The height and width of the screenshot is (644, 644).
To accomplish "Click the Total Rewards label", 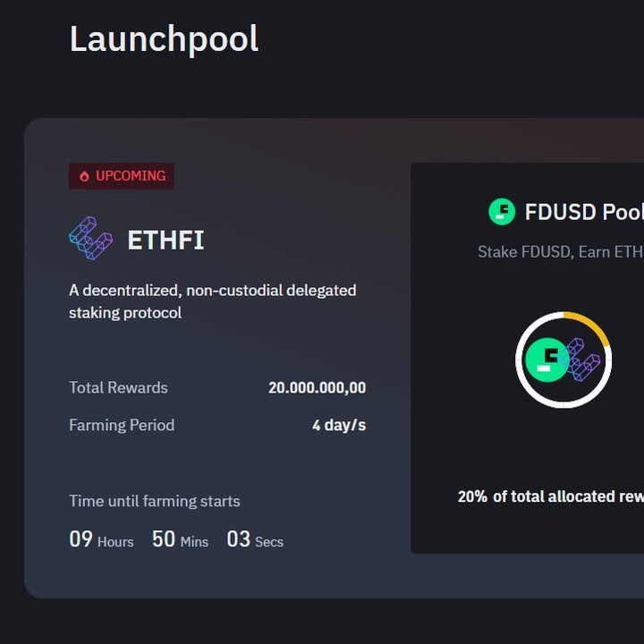I will click(118, 387).
